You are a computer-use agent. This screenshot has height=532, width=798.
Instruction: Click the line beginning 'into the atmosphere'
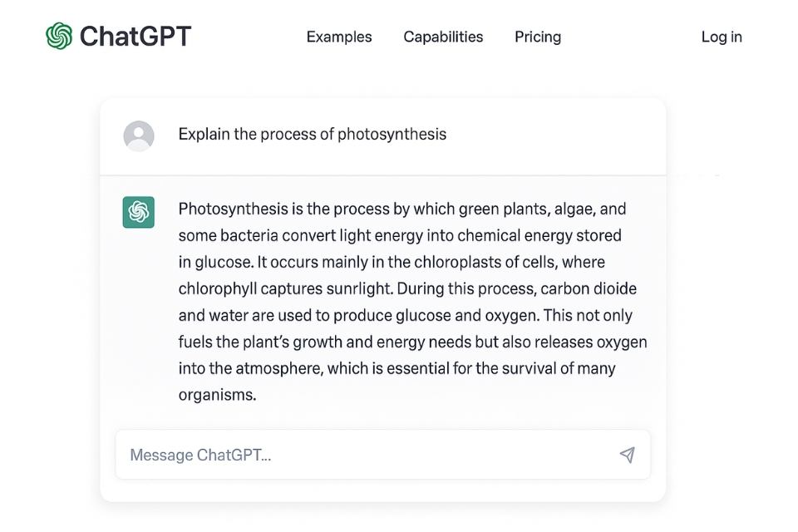397,368
